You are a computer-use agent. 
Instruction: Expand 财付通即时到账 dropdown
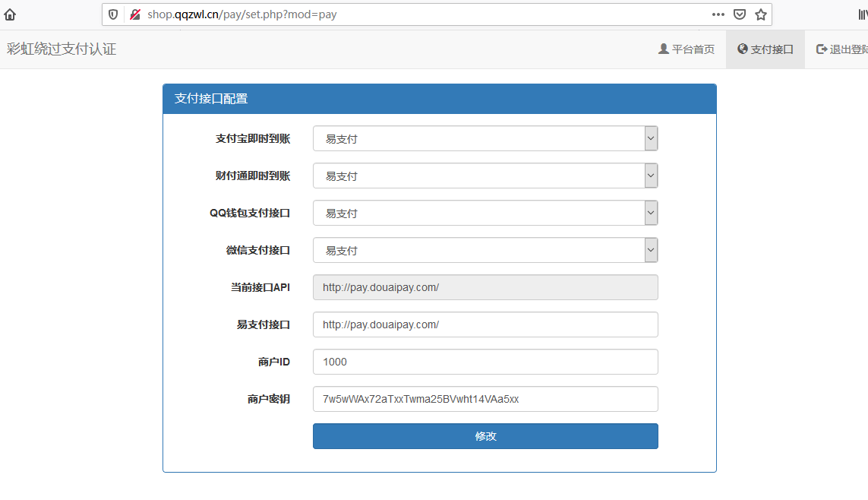(x=485, y=176)
